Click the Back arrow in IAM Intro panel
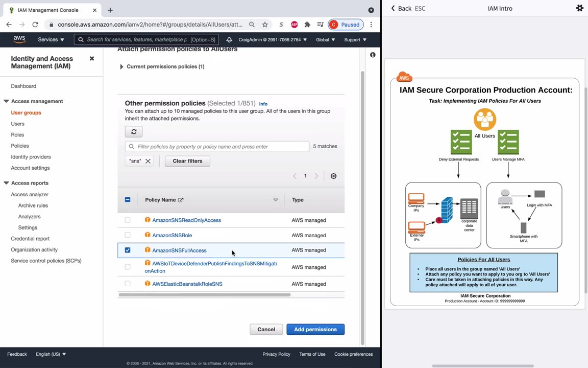Screen dimensions: 588x368 pos(401,8)
